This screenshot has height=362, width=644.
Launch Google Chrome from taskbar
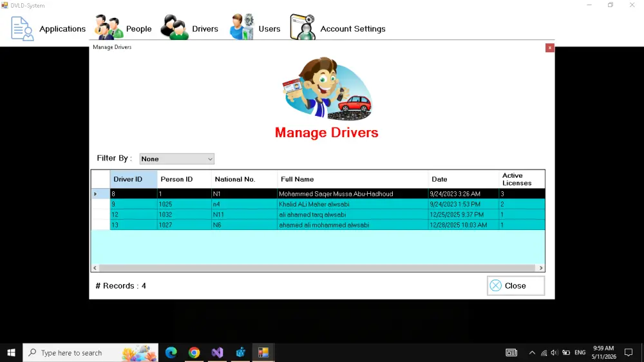tap(194, 352)
